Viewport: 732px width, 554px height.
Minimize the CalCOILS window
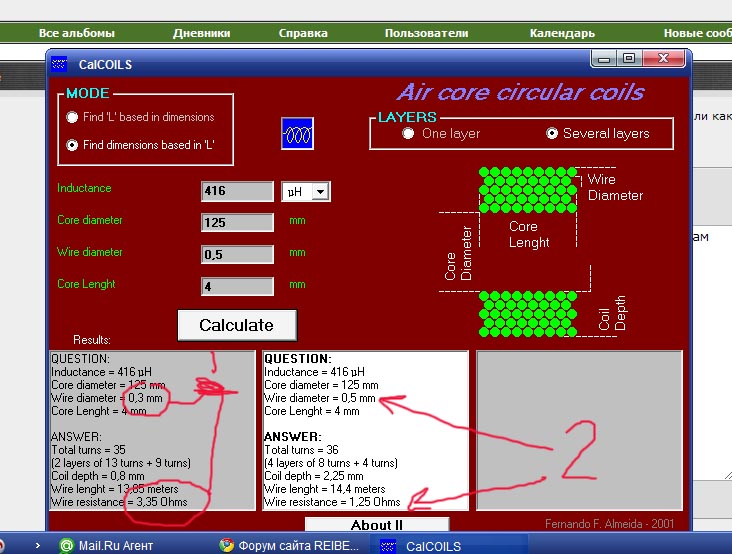coord(604,59)
